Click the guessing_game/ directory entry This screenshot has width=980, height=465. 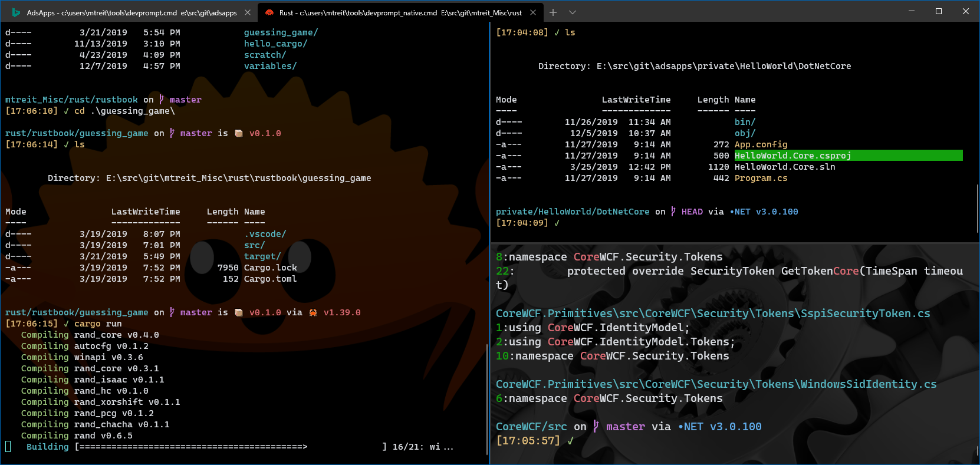click(x=281, y=32)
